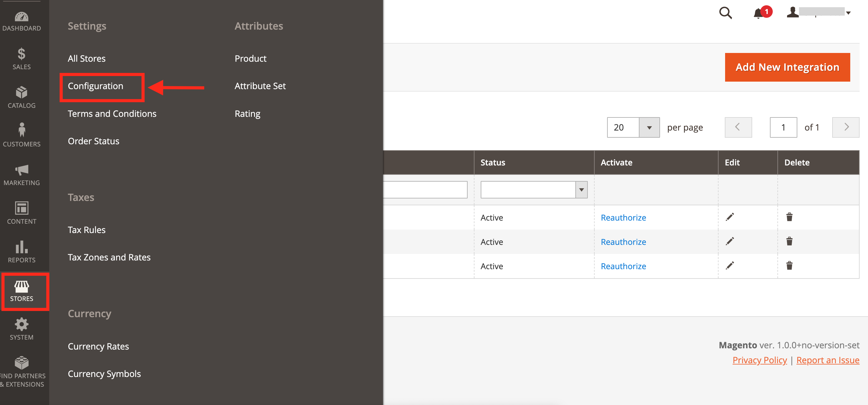Click the current page number field
Screen dimensions: 868x405
pos(783,127)
